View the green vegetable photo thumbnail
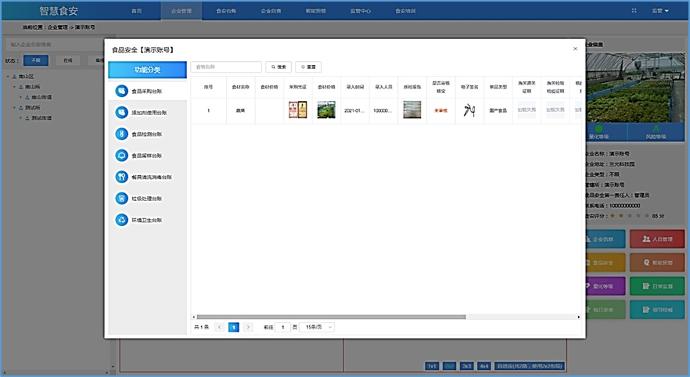Image resolution: width=690 pixels, height=377 pixels. pyautogui.click(x=327, y=110)
